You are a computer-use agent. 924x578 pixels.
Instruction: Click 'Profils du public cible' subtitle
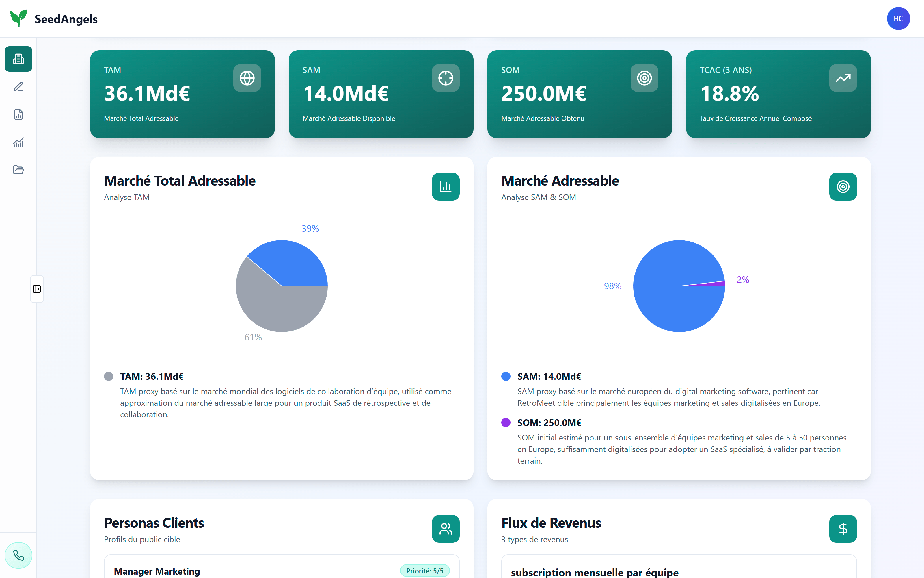coord(142,539)
